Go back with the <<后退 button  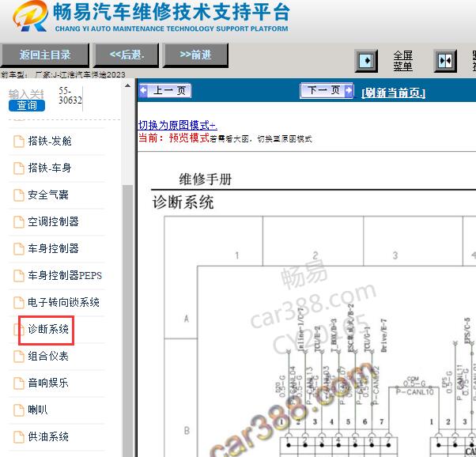point(127,55)
